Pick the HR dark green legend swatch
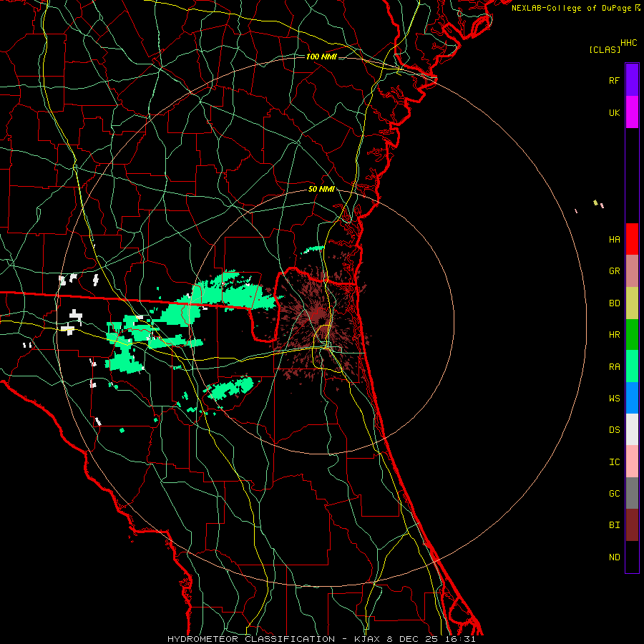The height and width of the screenshot is (644, 644). coord(632,335)
